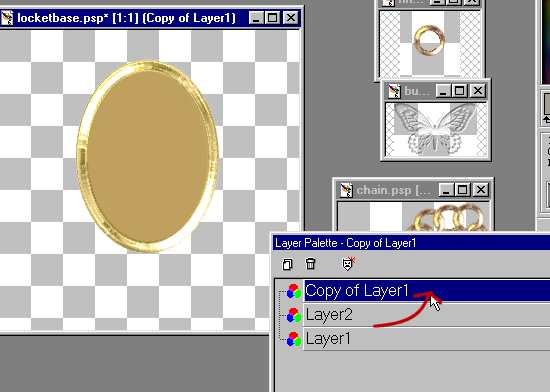Click the delete layer trash can icon
The height and width of the screenshot is (392, 550).
click(x=310, y=264)
